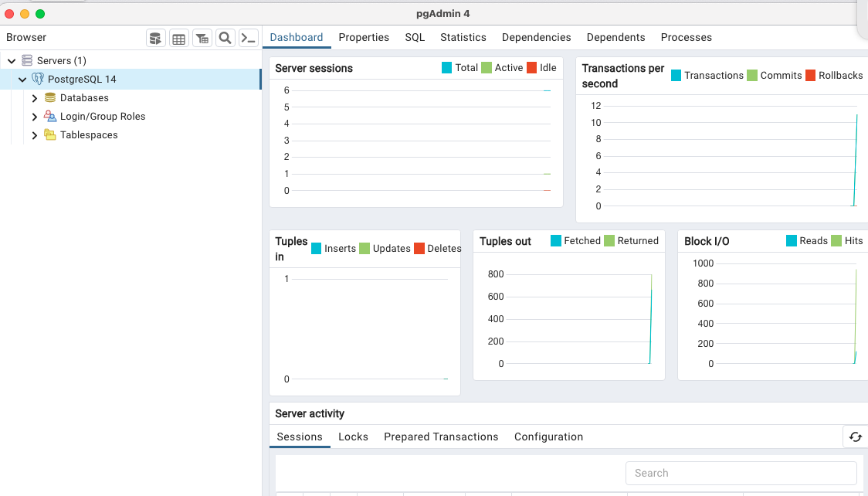Image resolution: width=868 pixels, height=496 pixels.
Task: Toggle Deletes legend swatch in Tuples in
Action: pyautogui.click(x=419, y=249)
